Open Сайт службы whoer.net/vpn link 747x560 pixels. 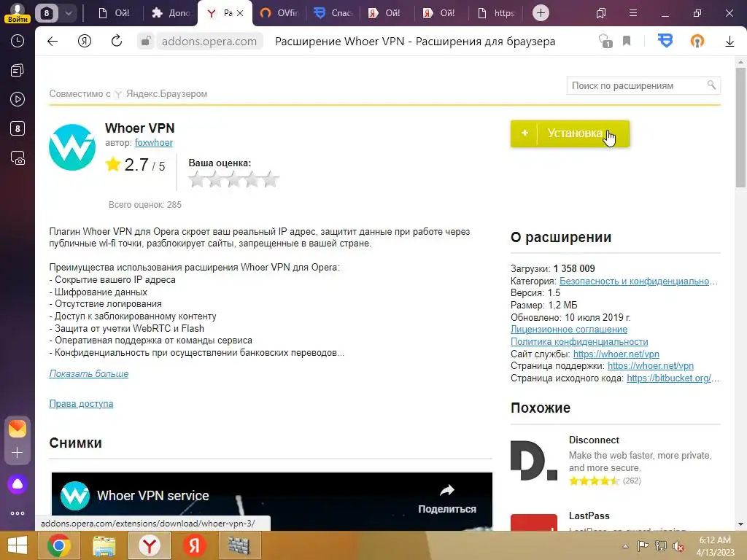pyautogui.click(x=616, y=354)
